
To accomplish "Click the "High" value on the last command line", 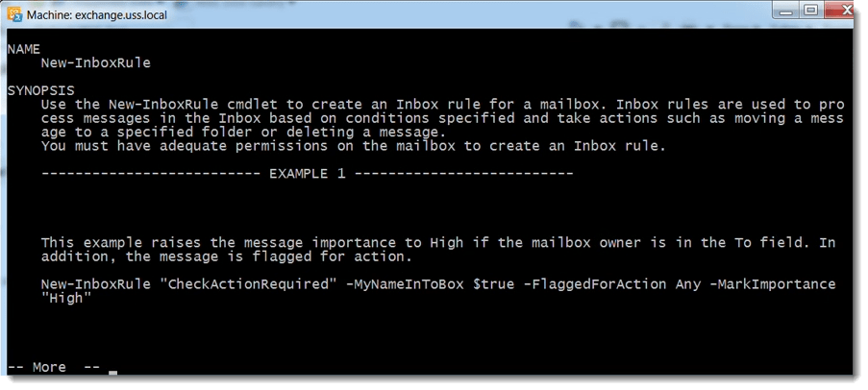I will click(x=66, y=298).
